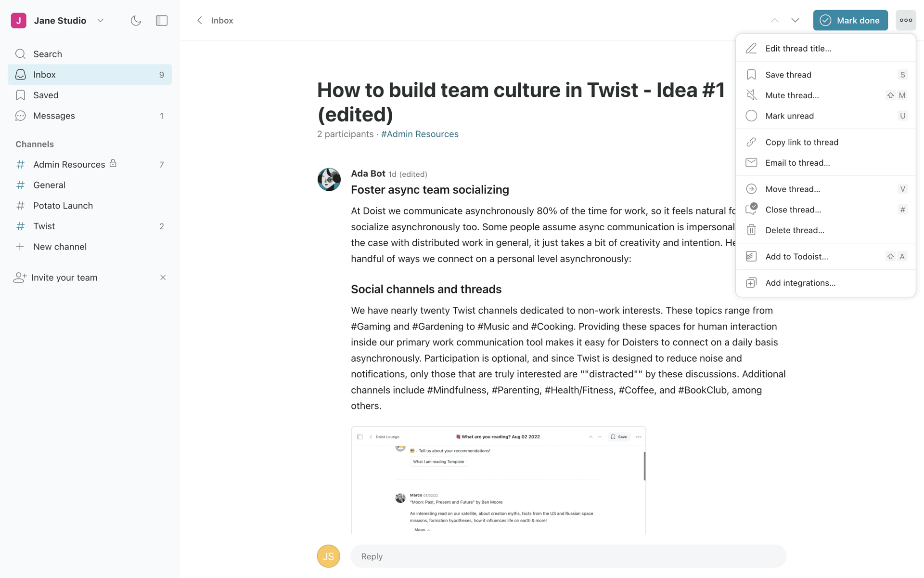Go to next thread with down chevron
This screenshot has height=578, width=924.
click(795, 20)
